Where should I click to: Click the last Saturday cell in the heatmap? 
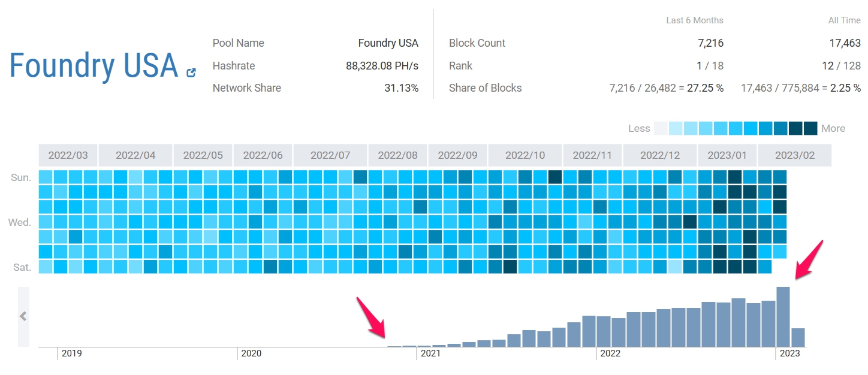coord(765,267)
